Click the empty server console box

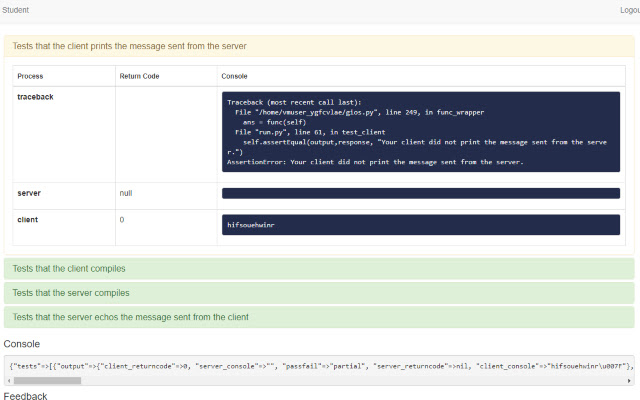click(420, 194)
